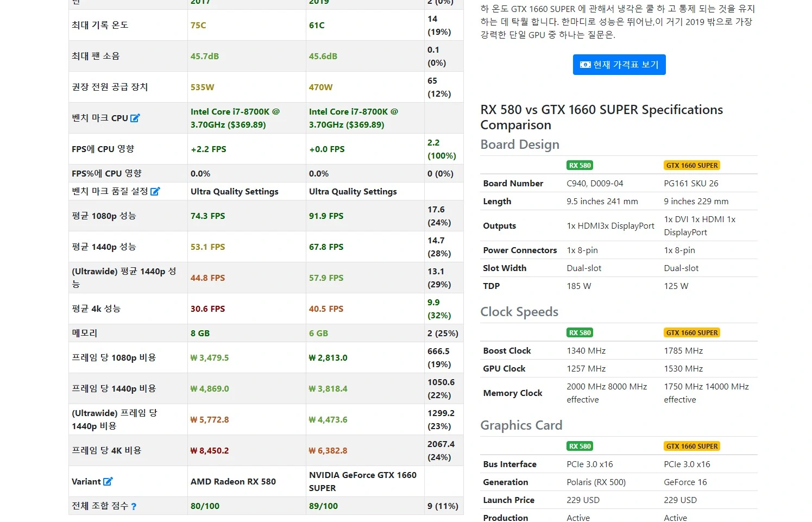Click GTX 1660 SUPER badge under Board Design
This screenshot has height=522, width=812.
point(692,165)
